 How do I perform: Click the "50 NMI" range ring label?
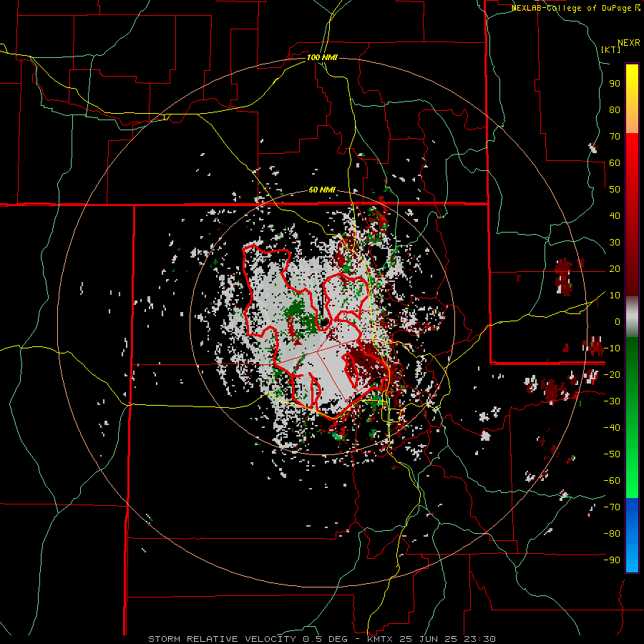point(322,190)
